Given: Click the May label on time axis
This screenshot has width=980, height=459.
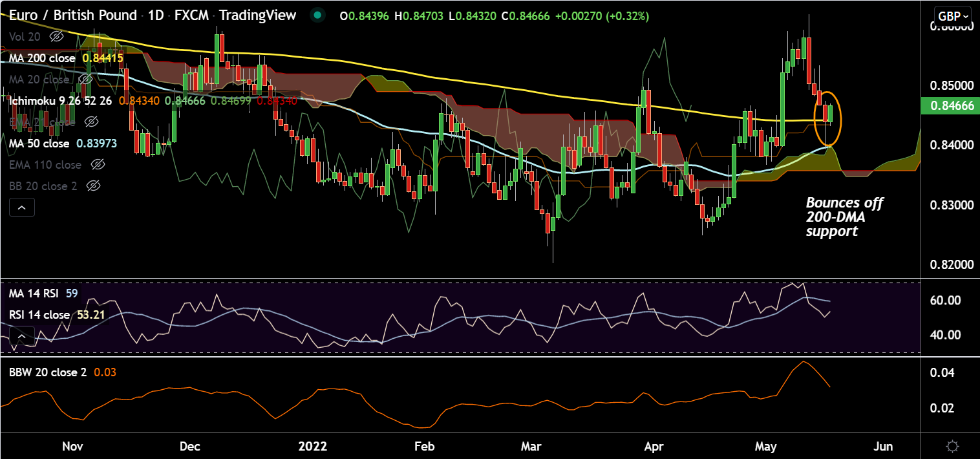Looking at the screenshot, I should [766, 447].
